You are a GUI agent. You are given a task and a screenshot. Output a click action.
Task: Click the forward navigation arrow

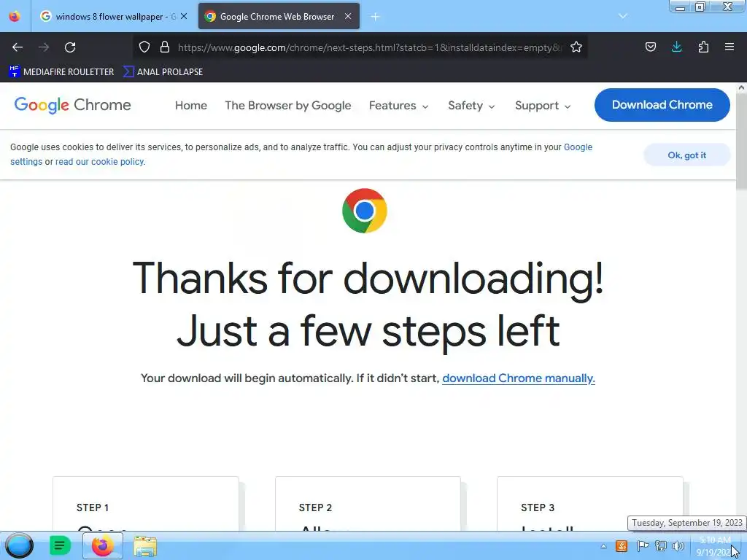[44, 47]
